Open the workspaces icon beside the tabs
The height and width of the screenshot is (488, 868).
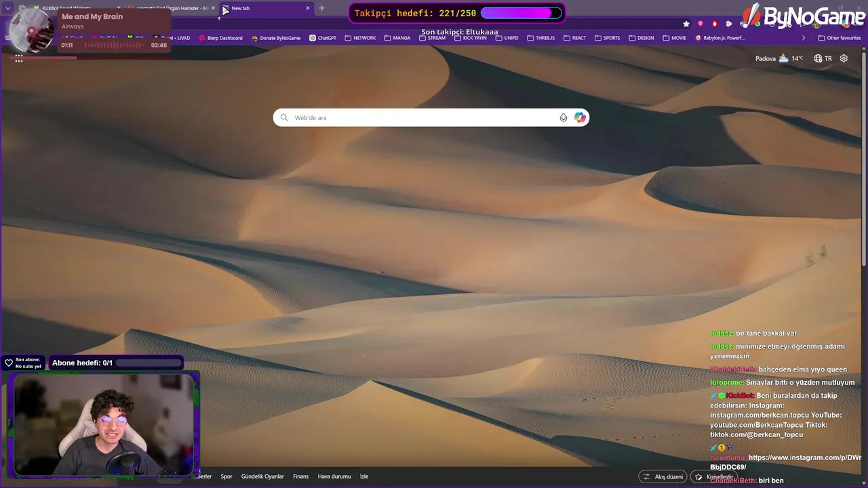point(22,8)
